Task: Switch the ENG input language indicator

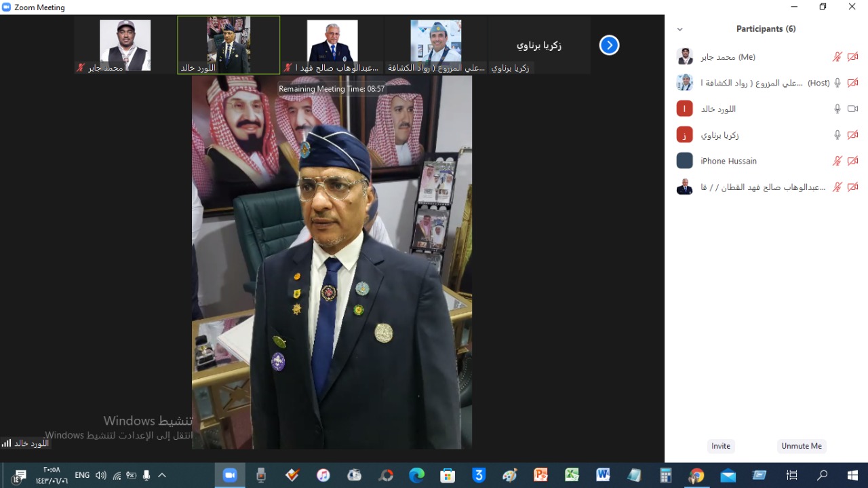Action: click(x=82, y=475)
